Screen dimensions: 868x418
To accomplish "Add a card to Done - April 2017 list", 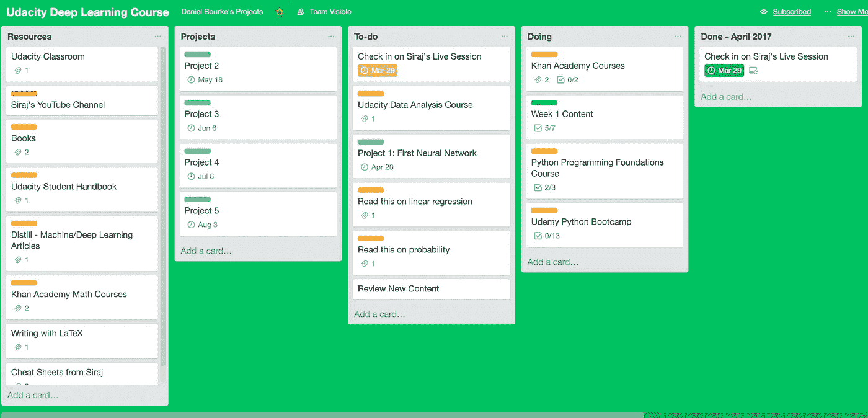I will [x=726, y=97].
